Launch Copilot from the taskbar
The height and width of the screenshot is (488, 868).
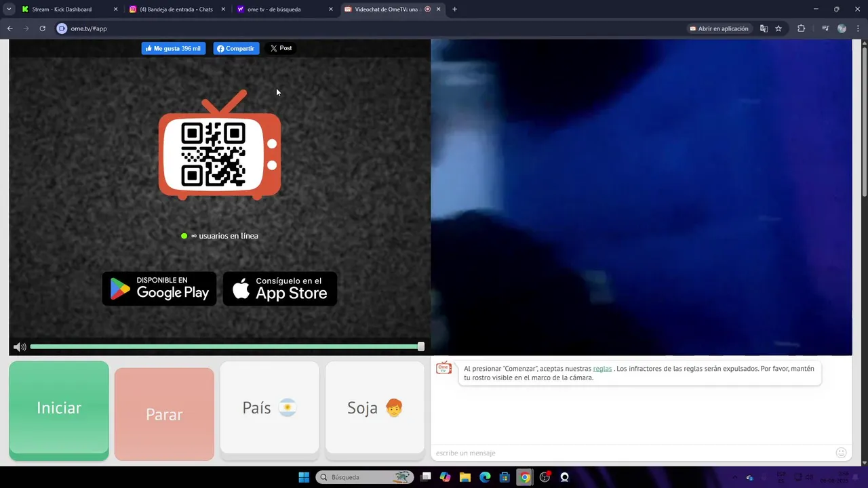click(446, 477)
